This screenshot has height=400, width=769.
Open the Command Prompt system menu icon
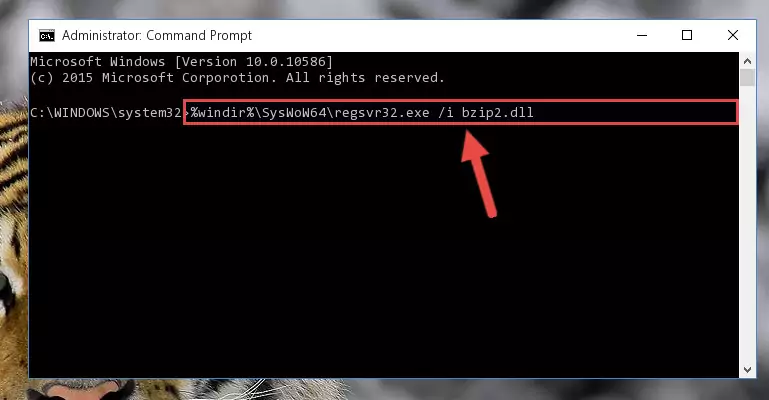pos(47,36)
